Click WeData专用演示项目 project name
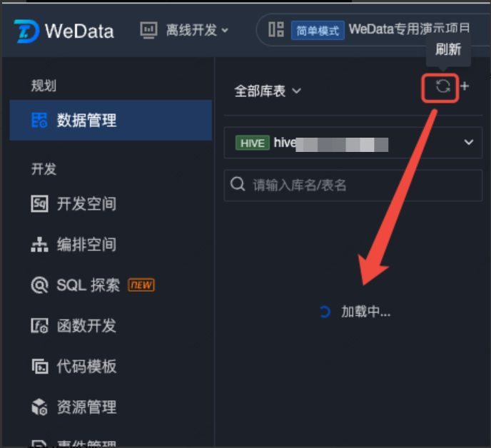Viewport: 491px width, 448px height. pos(410,29)
